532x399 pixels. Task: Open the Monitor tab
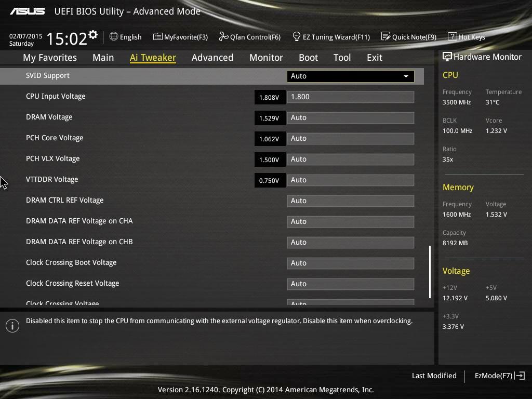[x=266, y=58]
